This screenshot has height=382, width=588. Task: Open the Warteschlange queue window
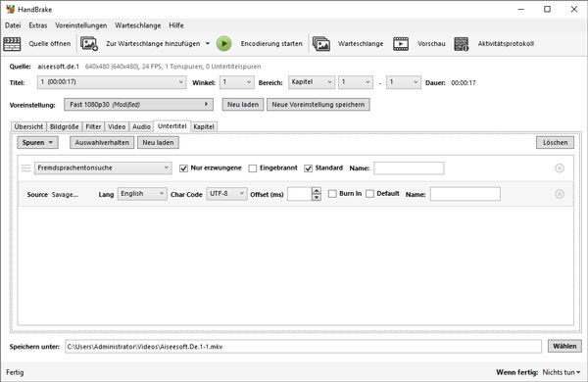[361, 44]
